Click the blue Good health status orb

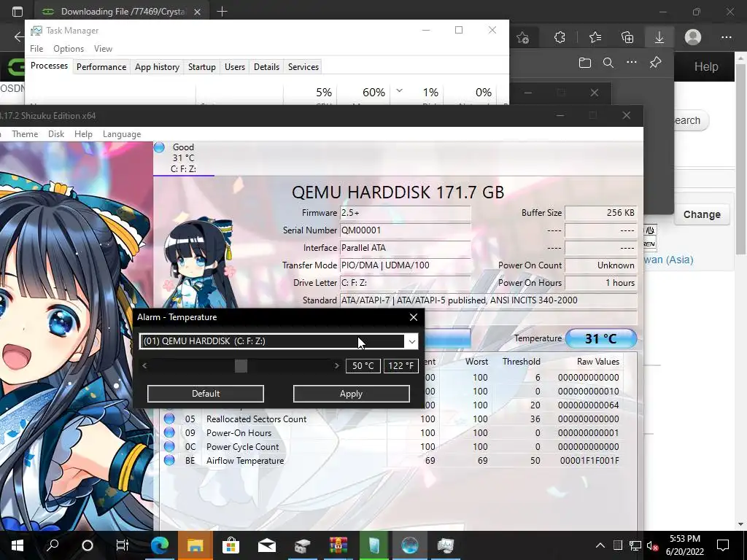[159, 147]
